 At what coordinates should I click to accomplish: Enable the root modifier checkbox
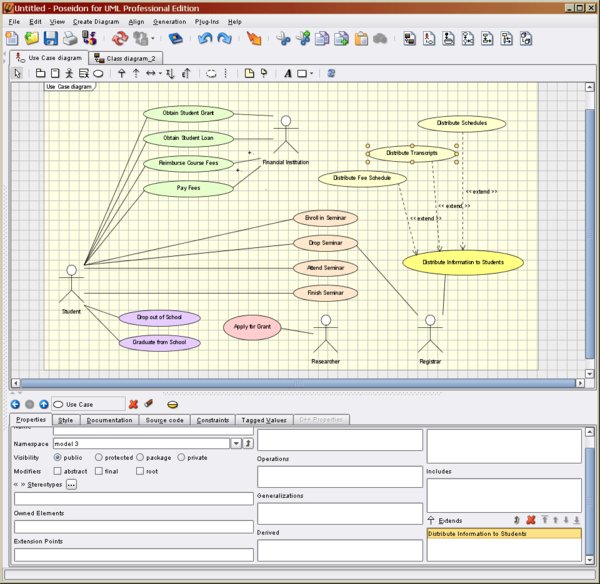pyautogui.click(x=140, y=471)
